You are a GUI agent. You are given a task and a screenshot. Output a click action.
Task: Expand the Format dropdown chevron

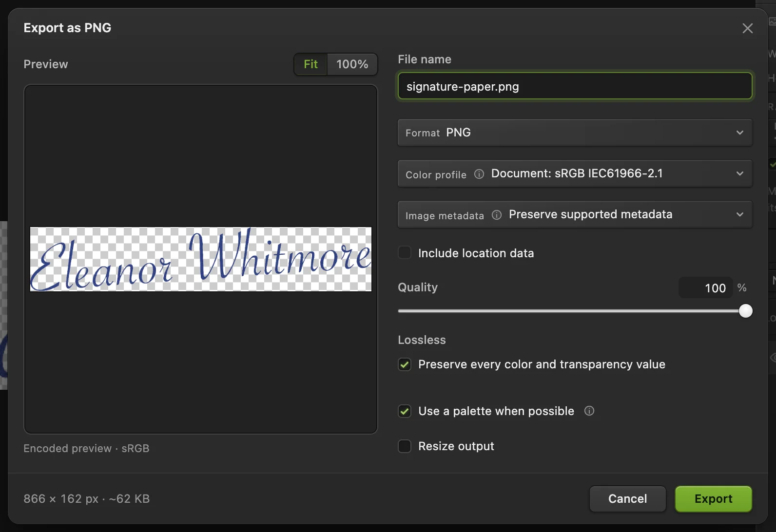click(740, 133)
